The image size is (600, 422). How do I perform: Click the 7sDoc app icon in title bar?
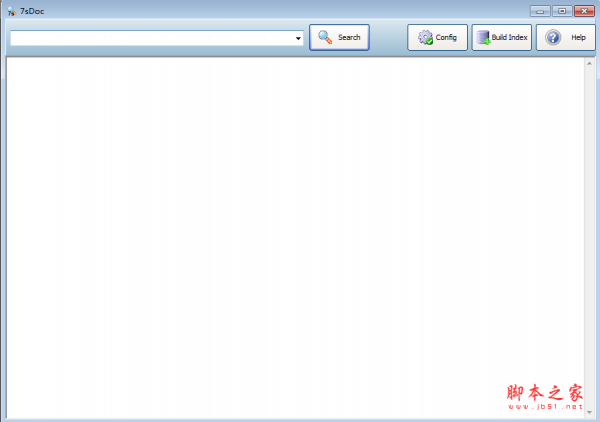tap(10, 11)
